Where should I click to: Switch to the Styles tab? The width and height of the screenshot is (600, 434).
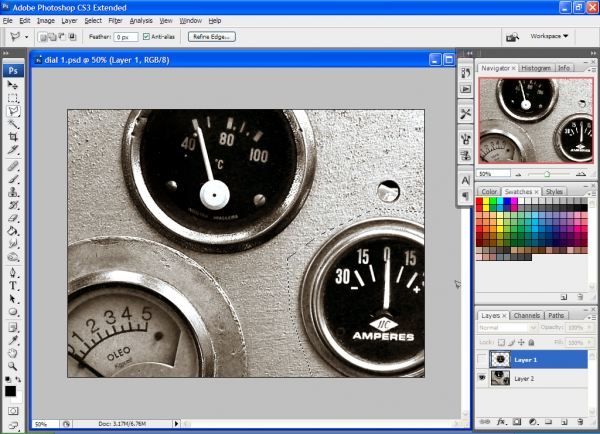point(554,191)
